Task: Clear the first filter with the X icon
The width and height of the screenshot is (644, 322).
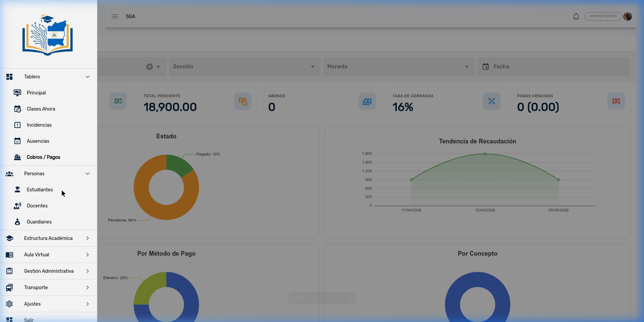Action: point(150,67)
